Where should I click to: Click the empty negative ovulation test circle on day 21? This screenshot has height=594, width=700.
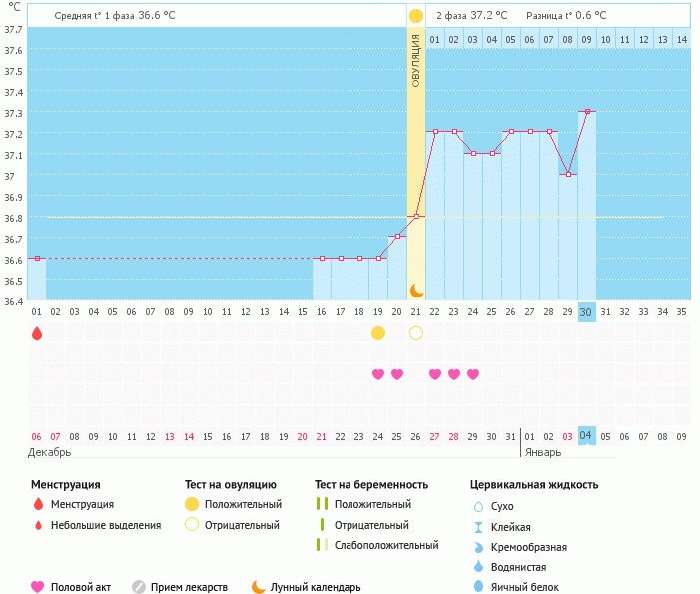pos(416,332)
